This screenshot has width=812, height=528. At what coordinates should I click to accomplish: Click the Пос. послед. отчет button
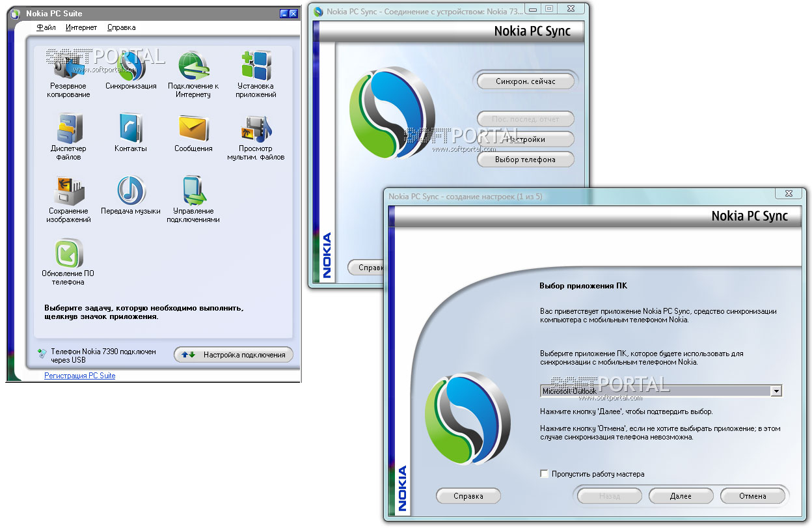tap(526, 120)
